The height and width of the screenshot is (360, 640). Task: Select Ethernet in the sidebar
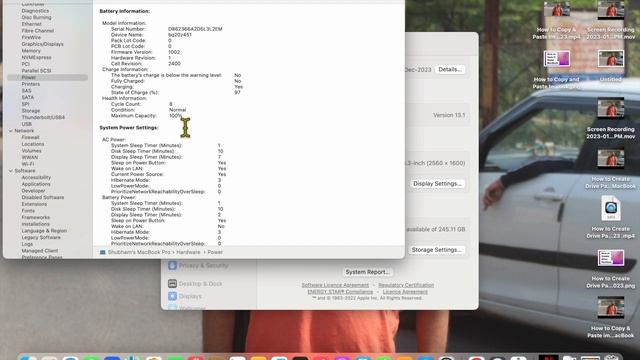click(31, 24)
